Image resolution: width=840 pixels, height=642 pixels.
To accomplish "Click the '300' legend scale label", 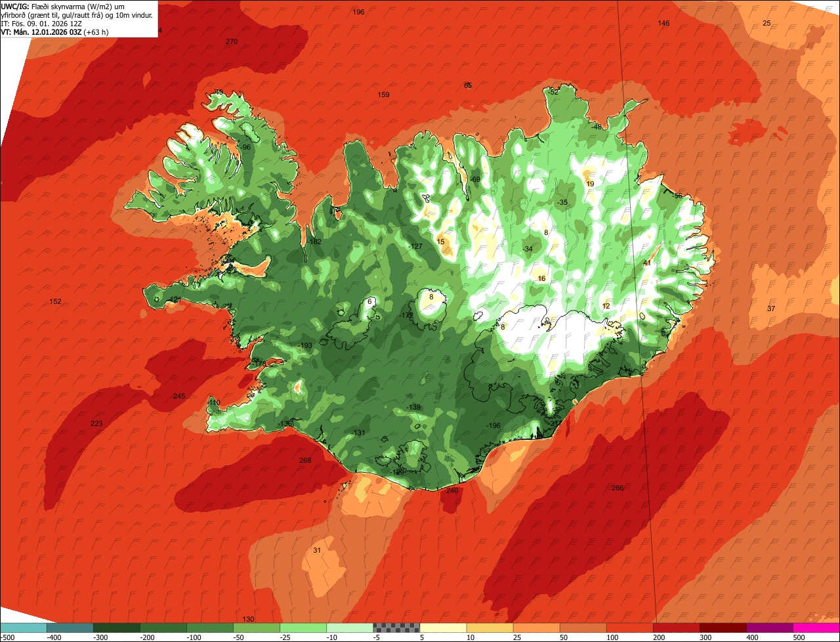I will (x=705, y=637).
